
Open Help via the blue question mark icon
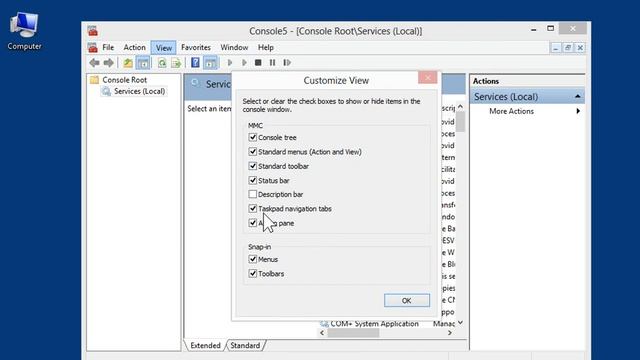pyautogui.click(x=196, y=62)
